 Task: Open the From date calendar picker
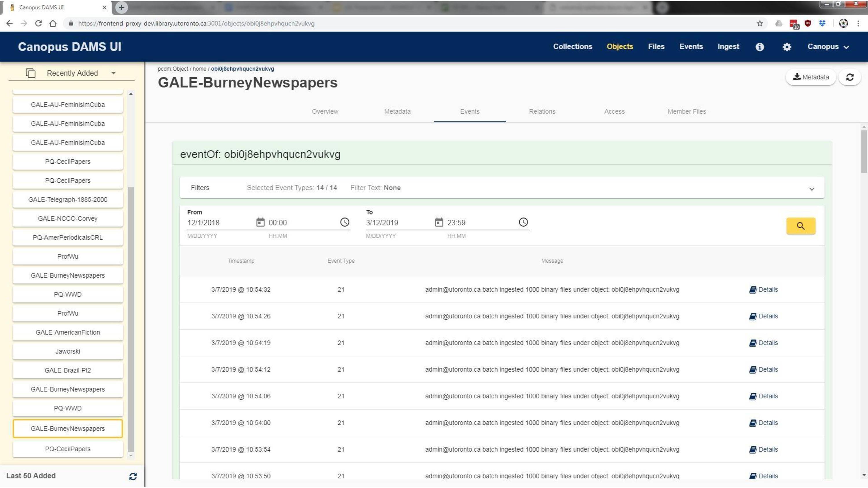pos(260,222)
